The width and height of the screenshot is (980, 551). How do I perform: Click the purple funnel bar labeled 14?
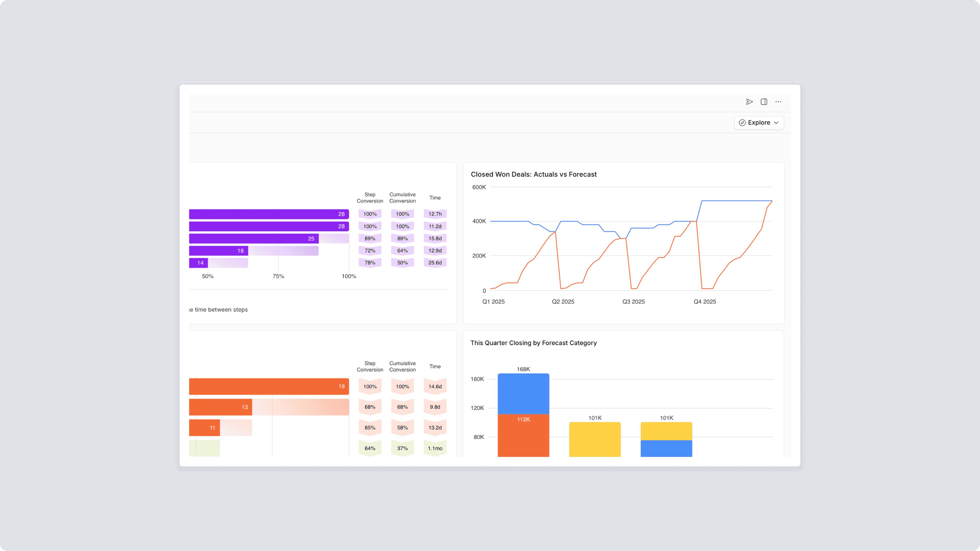click(x=198, y=263)
